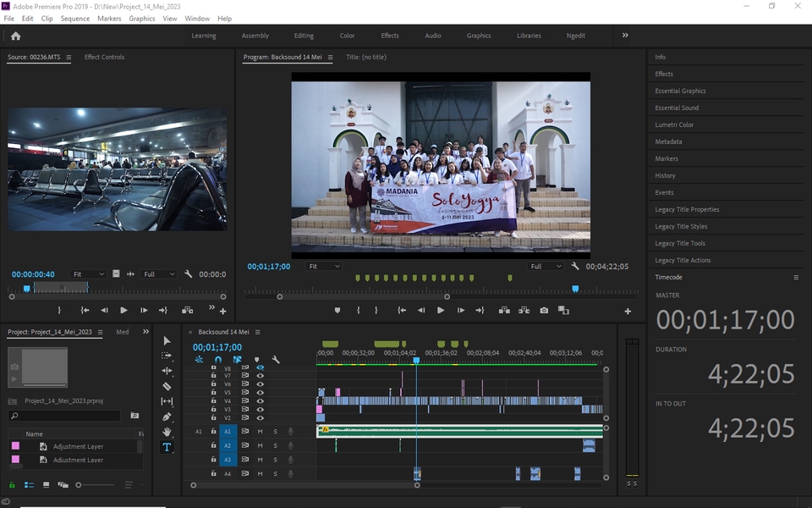
Task: Solo audio track A2
Action: click(275, 445)
